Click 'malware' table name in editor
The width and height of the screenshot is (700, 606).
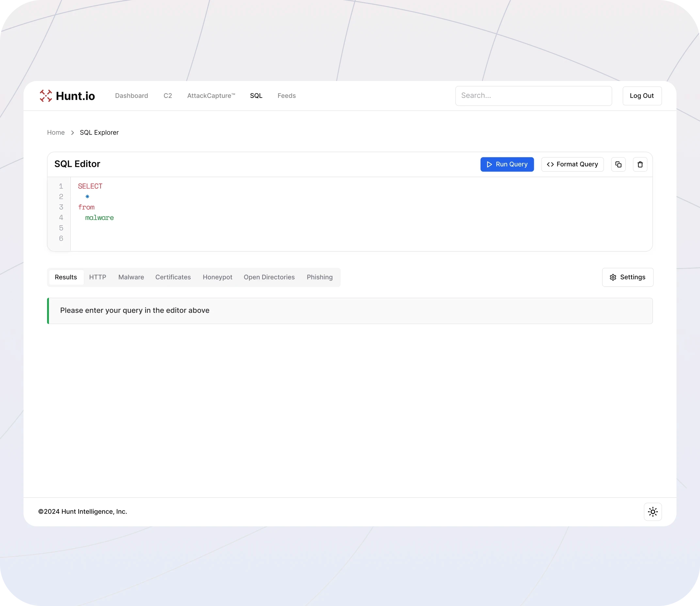tap(100, 218)
